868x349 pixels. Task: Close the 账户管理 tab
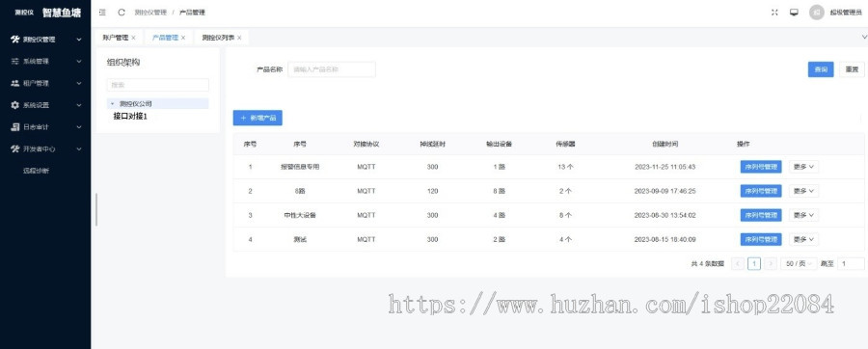pos(133,38)
